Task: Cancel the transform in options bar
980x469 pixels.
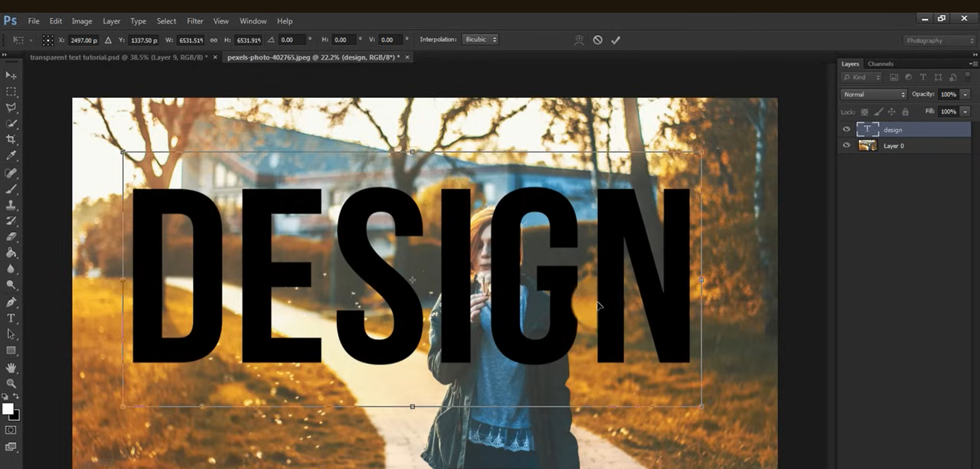Action: (x=597, y=40)
